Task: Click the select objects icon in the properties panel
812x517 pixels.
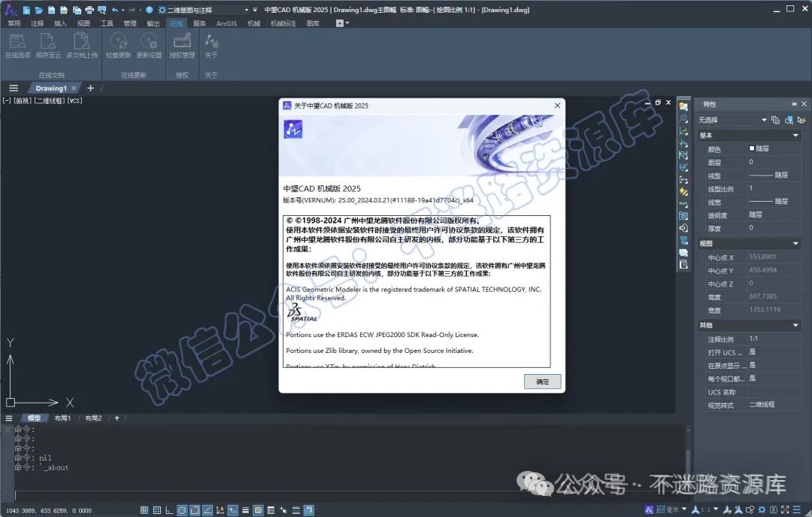Action: pyautogui.click(x=789, y=120)
